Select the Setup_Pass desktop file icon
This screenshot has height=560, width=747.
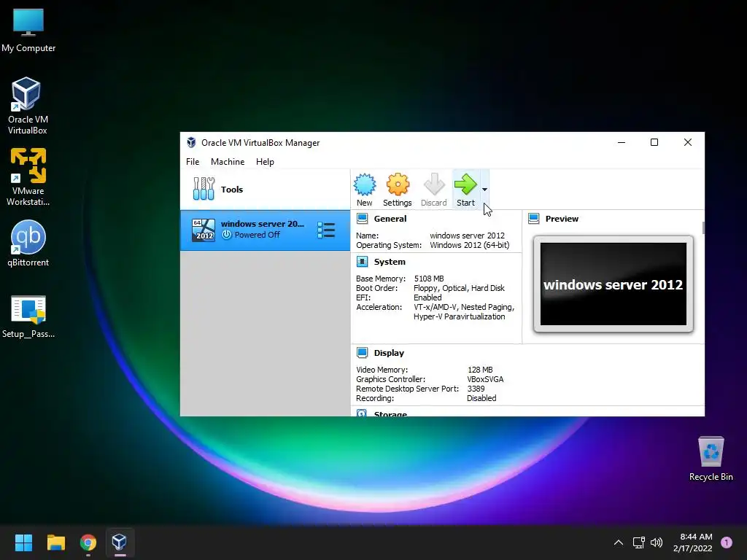coord(28,316)
